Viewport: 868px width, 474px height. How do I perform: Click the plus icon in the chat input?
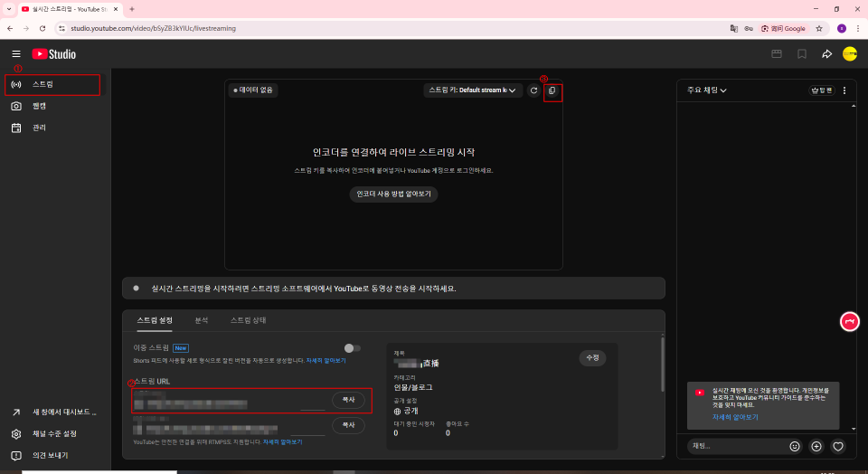(816, 446)
